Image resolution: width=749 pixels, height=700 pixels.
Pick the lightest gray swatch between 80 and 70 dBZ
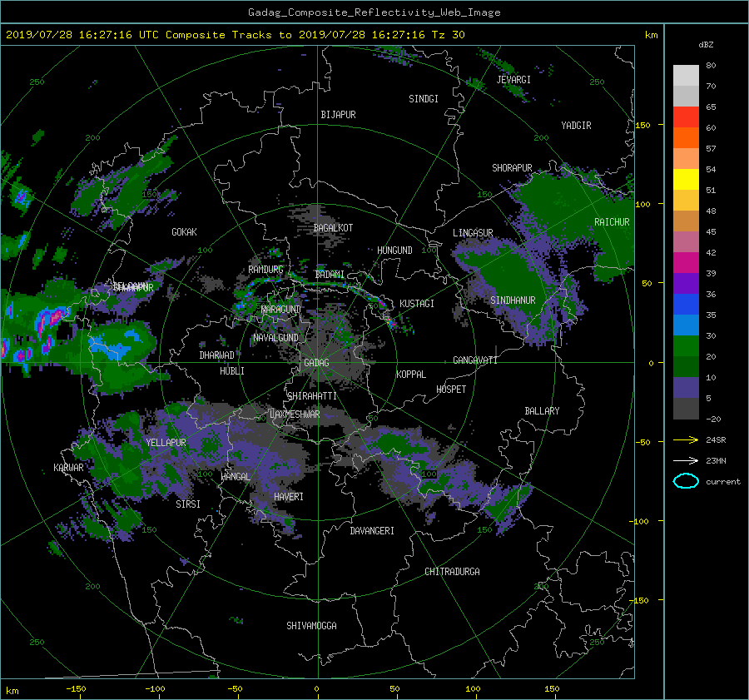[x=686, y=76]
